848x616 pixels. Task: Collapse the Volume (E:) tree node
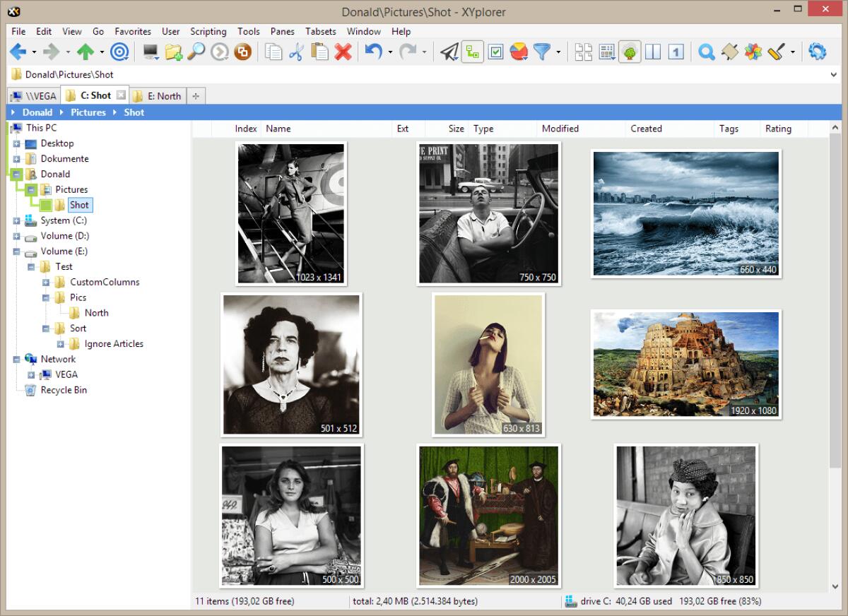[x=16, y=251]
